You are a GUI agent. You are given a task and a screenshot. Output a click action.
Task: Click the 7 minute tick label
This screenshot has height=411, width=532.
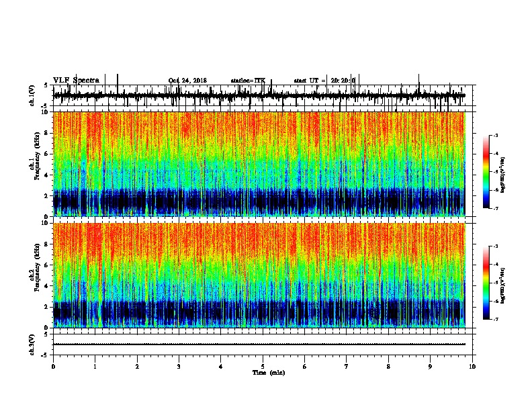(347, 366)
